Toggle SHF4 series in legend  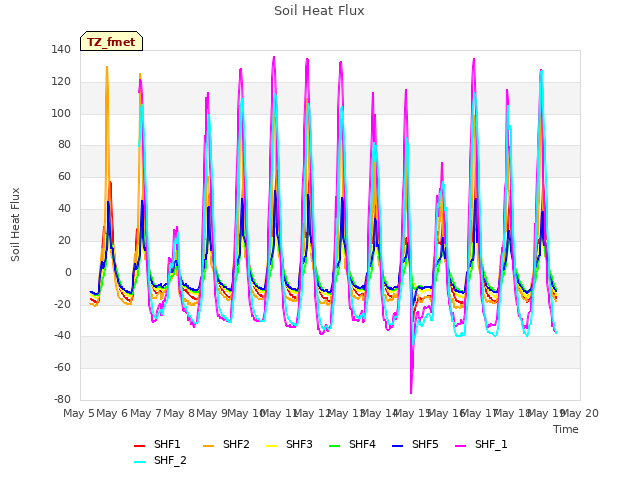click(352, 444)
